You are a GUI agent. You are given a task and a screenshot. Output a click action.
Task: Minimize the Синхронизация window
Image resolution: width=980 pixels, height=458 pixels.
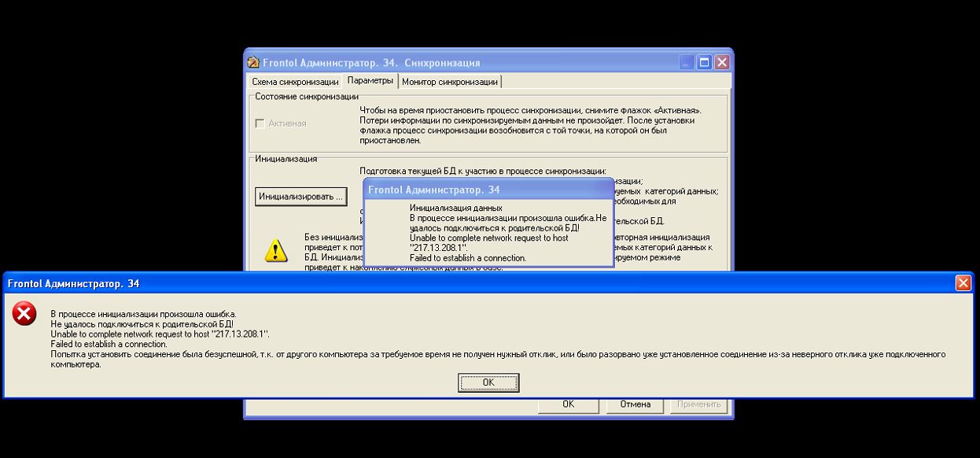point(687,62)
